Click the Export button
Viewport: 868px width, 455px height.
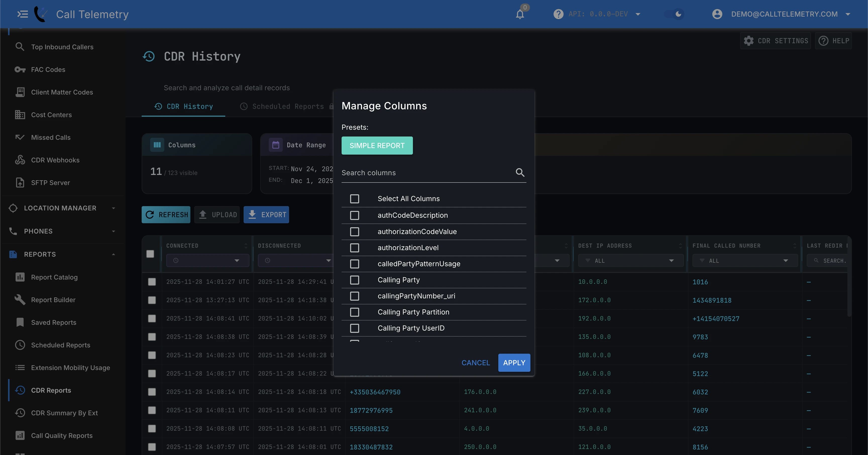pyautogui.click(x=266, y=214)
